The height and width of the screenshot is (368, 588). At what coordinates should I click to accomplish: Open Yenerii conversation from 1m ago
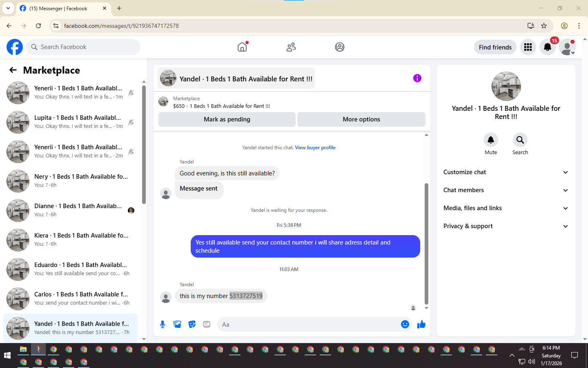pos(70,93)
